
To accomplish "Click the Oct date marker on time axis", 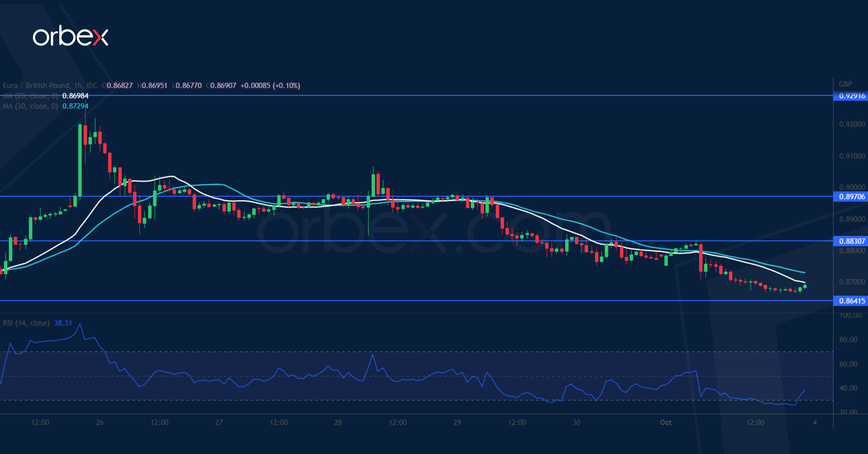I will [665, 422].
